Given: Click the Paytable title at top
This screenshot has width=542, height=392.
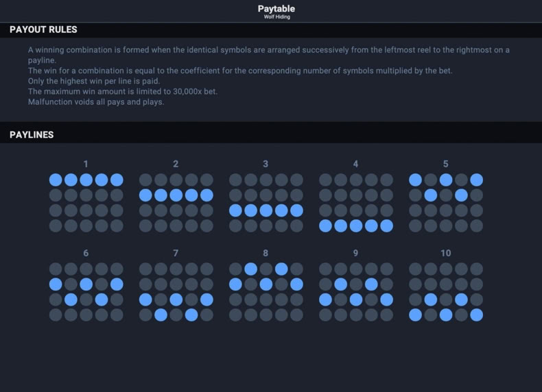Looking at the screenshot, I should pos(276,9).
